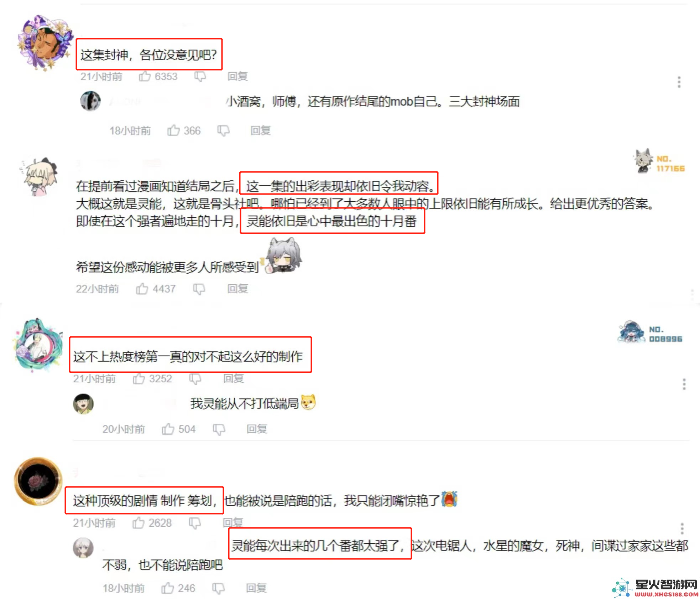The width and height of the screenshot is (700, 599).
Task: Dislike the comment with 6353 likes
Action: [x=200, y=77]
